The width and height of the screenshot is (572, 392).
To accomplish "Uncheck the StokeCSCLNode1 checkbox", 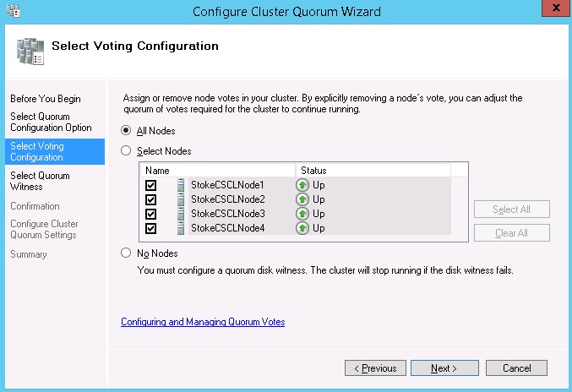I will (151, 185).
